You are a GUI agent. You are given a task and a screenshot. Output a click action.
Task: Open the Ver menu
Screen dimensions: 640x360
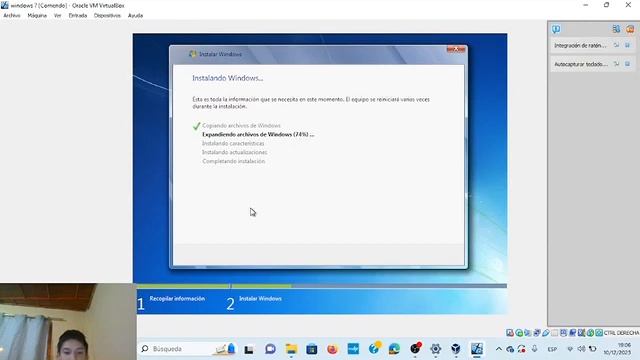click(58, 16)
